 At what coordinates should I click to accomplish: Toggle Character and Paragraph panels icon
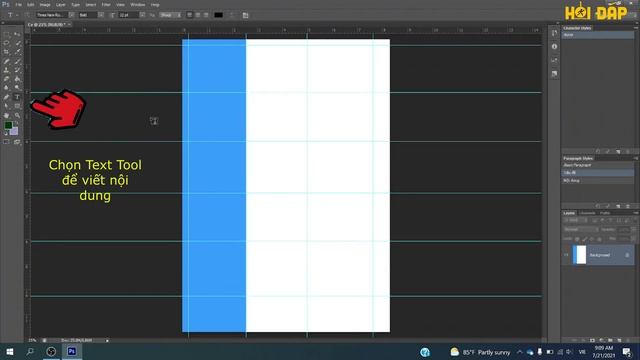coord(245,15)
